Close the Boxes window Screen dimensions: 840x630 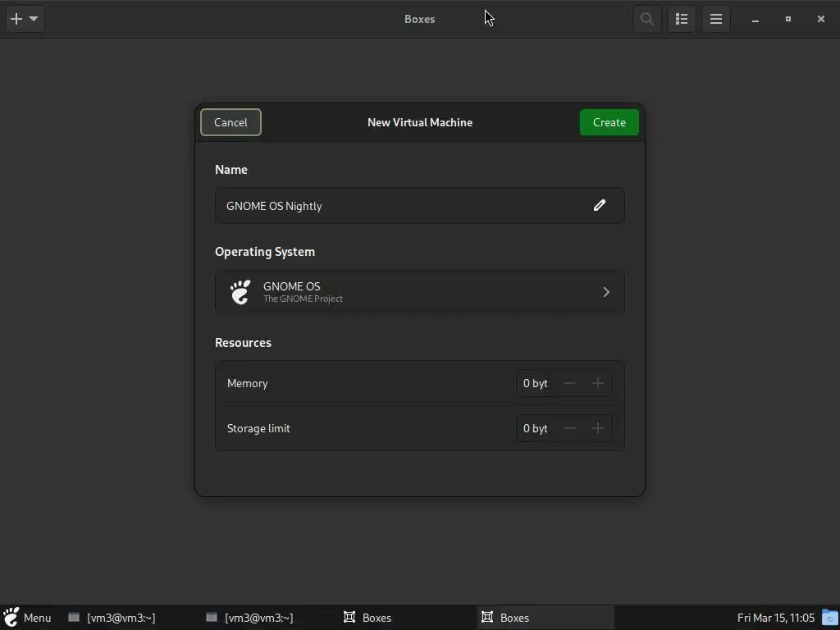click(x=820, y=19)
